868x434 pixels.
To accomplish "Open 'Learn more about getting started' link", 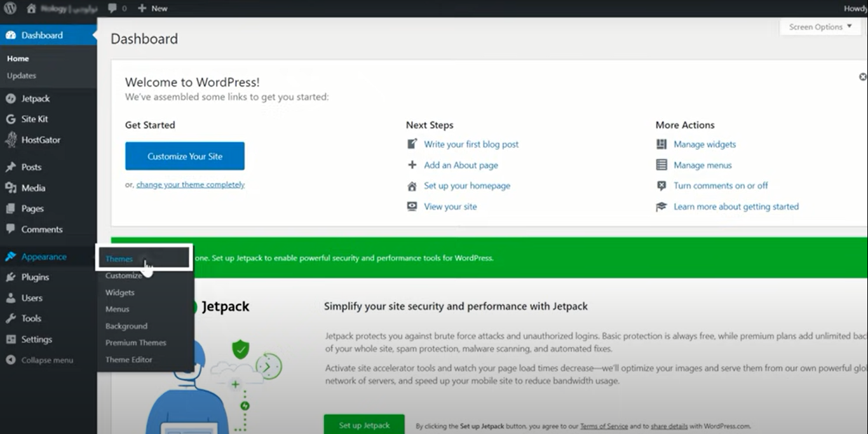I will [x=736, y=207].
